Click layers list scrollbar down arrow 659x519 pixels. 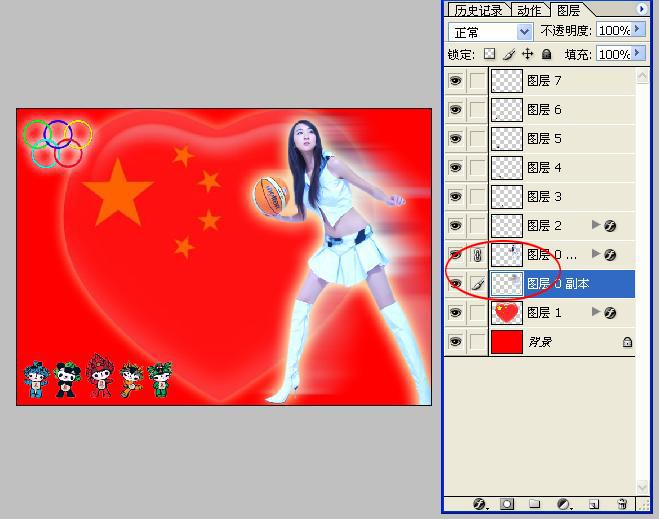point(642,487)
